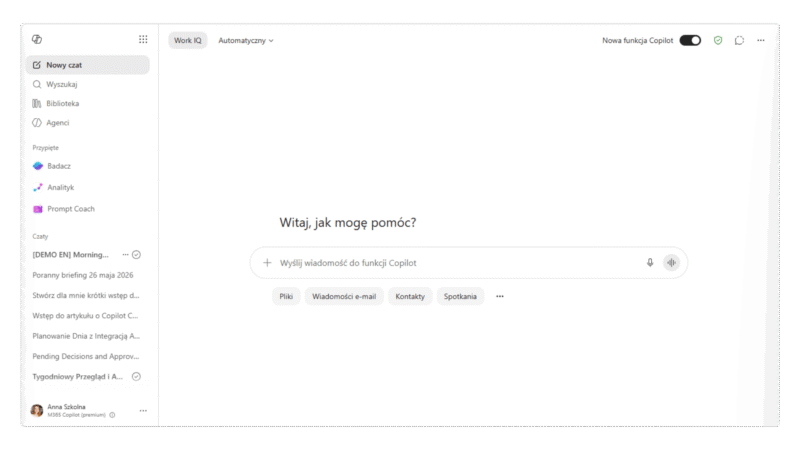Viewport: 800px width, 450px height.
Task: Open Planowanie Dnia z Integracją chat
Action: (x=88, y=336)
